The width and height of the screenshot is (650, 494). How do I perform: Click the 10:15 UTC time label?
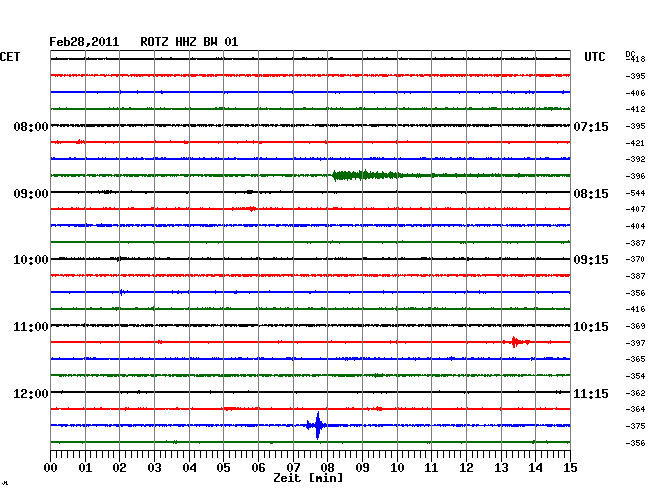pos(591,327)
